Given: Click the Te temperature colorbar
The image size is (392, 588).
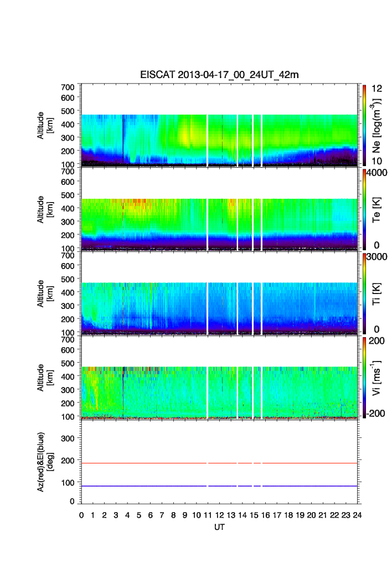Looking at the screenshot, I should click(x=364, y=209).
